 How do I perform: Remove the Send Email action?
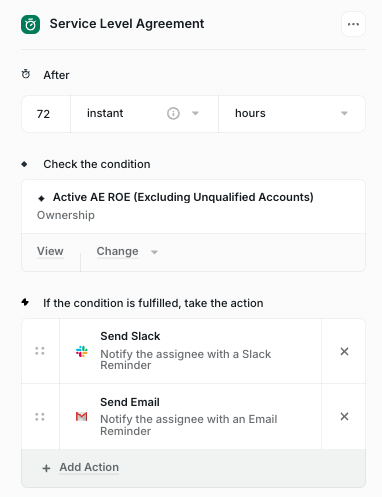click(x=344, y=416)
